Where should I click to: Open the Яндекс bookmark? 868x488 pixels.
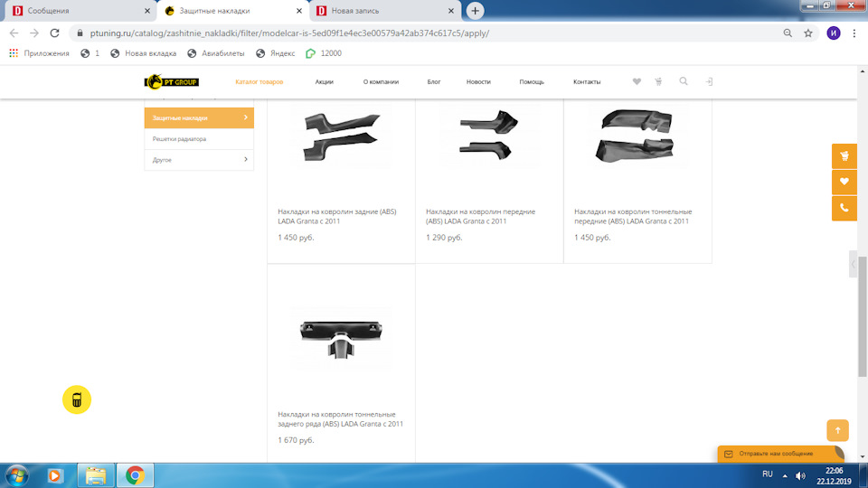pos(275,53)
